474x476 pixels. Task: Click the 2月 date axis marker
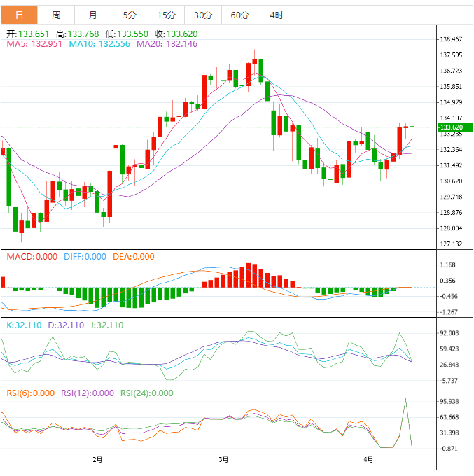tap(97, 460)
